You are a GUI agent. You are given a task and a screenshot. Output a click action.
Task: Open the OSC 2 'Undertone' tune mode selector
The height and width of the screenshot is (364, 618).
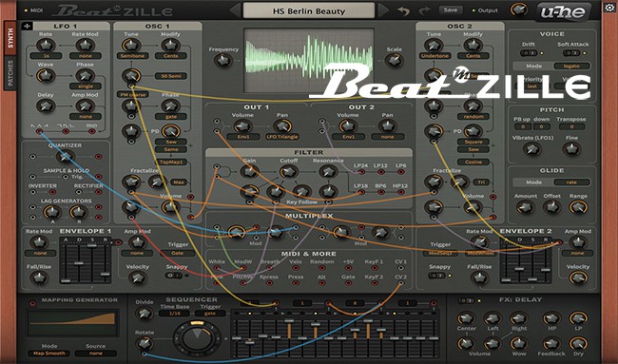pos(435,56)
